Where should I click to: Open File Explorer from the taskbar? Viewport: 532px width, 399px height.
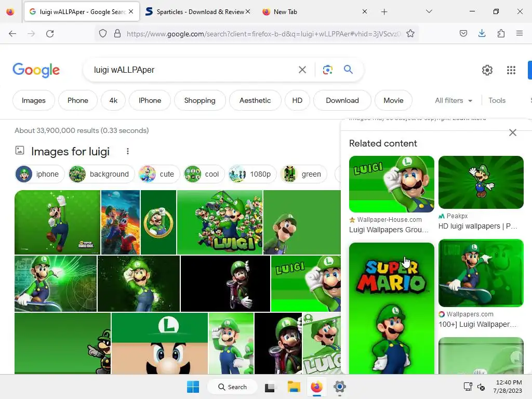tap(294, 387)
